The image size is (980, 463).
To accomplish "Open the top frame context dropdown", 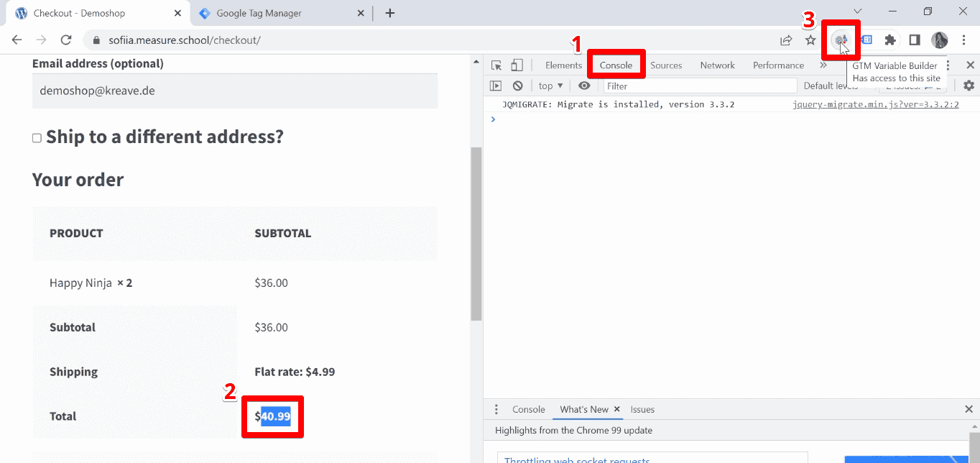I will (x=550, y=85).
